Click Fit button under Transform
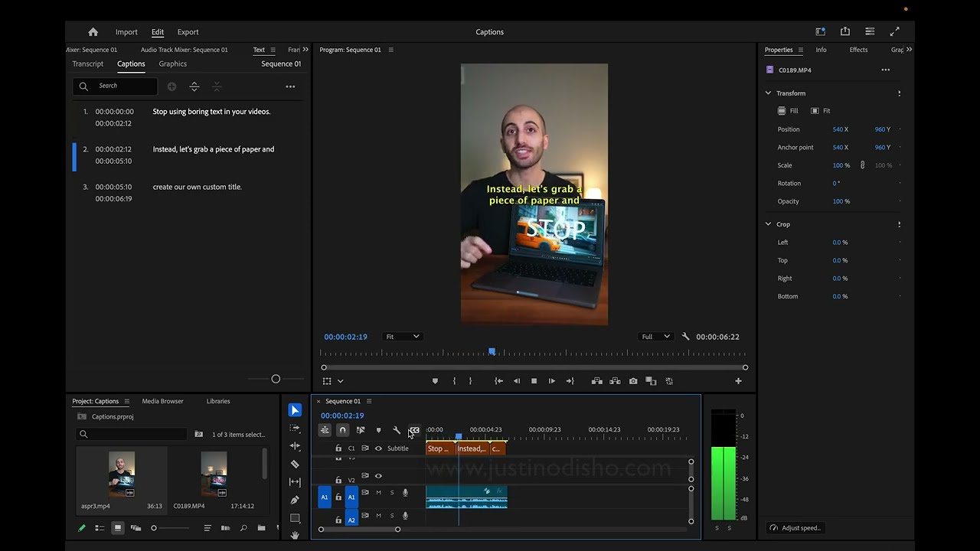 tap(820, 111)
